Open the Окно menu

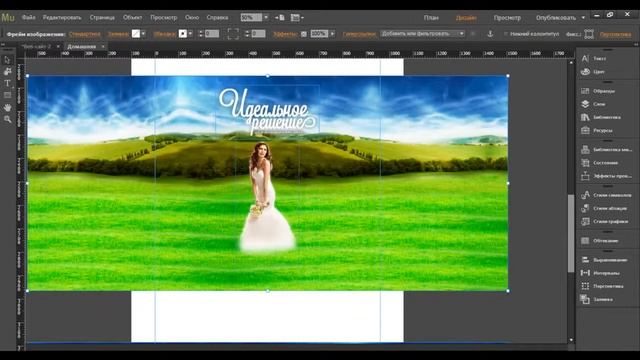(192, 18)
